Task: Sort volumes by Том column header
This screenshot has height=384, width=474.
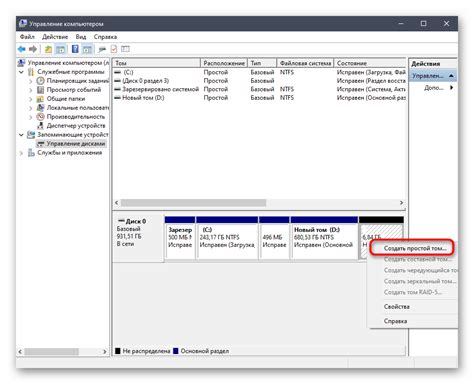Action: click(x=157, y=63)
